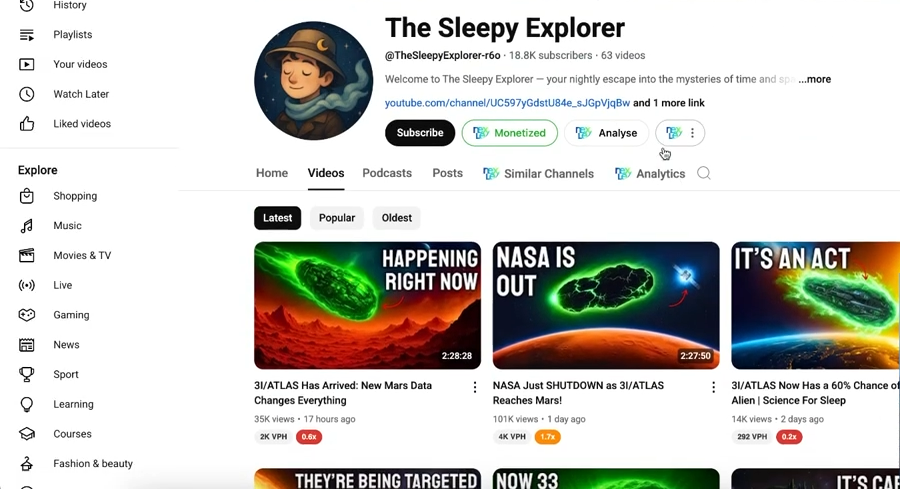Open the Similar Channels tab

pos(538,173)
